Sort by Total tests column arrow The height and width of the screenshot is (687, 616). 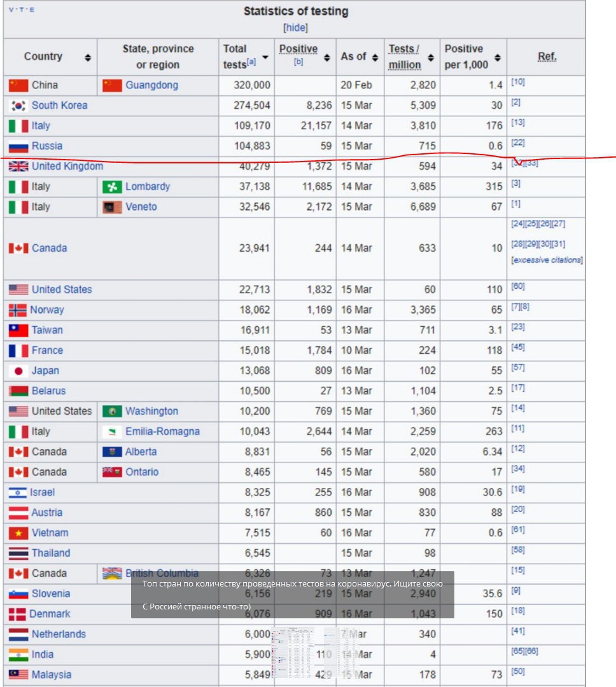pos(265,57)
